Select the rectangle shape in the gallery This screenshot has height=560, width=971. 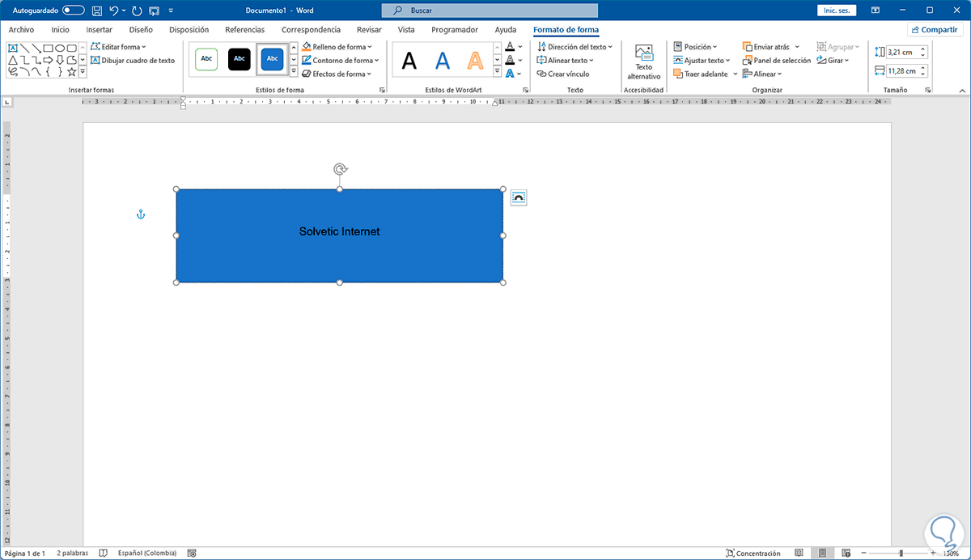(49, 48)
